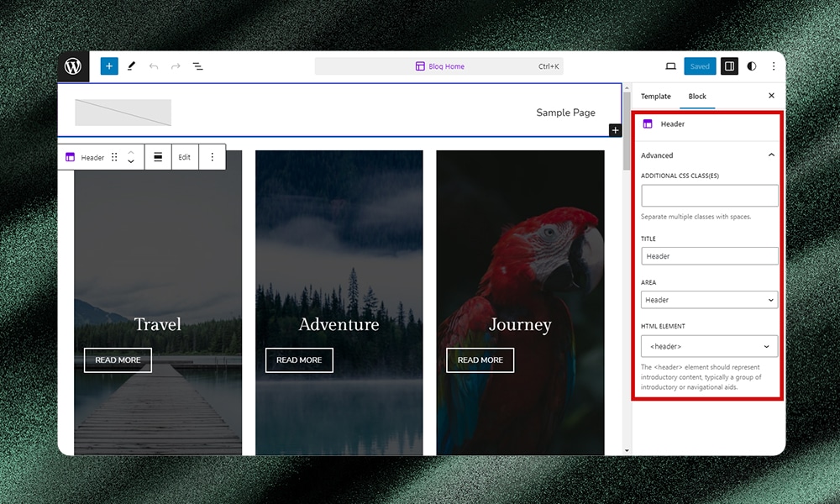Open the desktop preview view icon
840x504 pixels.
click(x=670, y=66)
